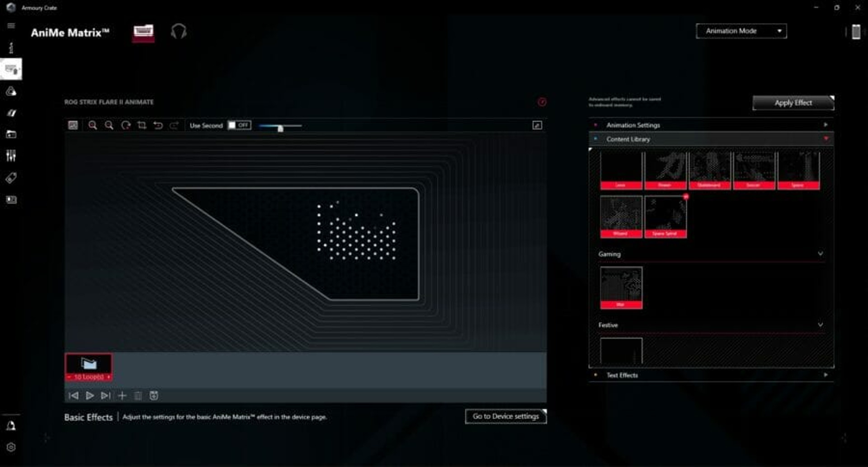Select the Space animation thumbnail
This screenshot has height=467, width=868.
tap(798, 170)
